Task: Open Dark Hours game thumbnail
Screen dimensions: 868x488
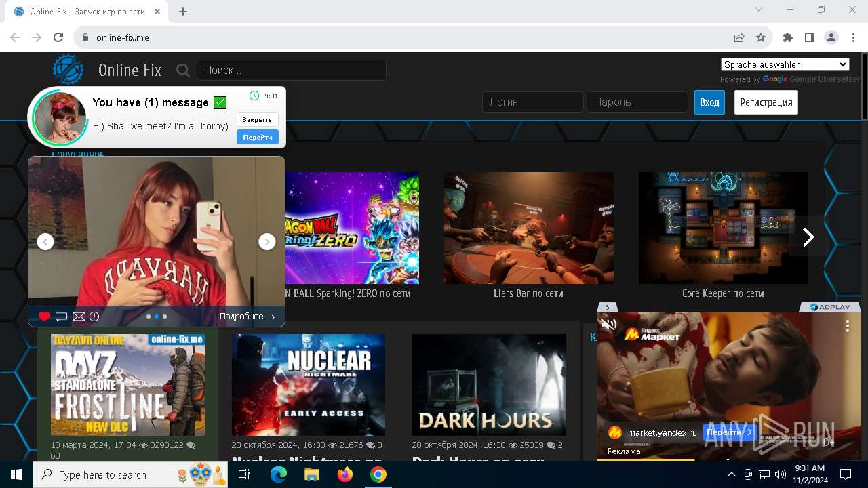Action: [489, 385]
